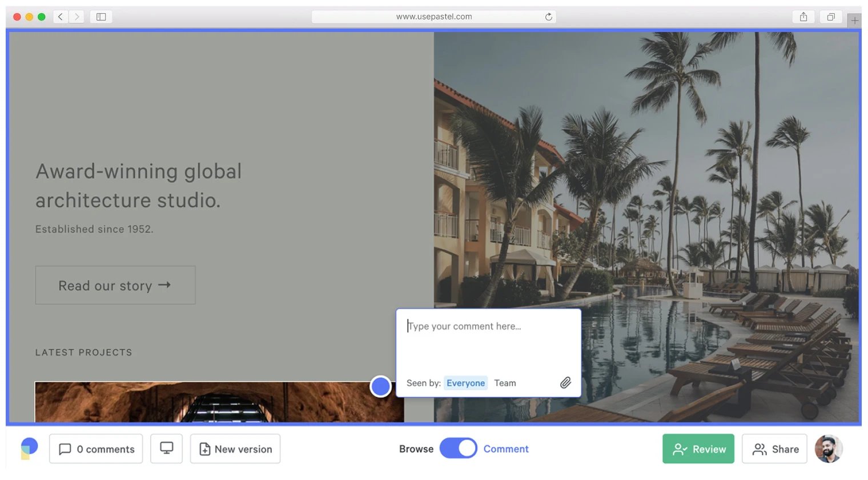Attach a file using the paperclip icon
The width and height of the screenshot is (868, 480).
click(566, 382)
